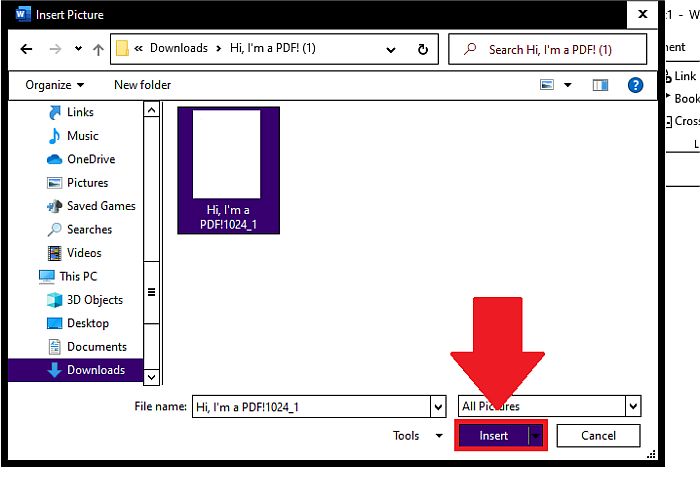Close the Insert Picture dialog
This screenshot has width=700, height=501.
[642, 14]
